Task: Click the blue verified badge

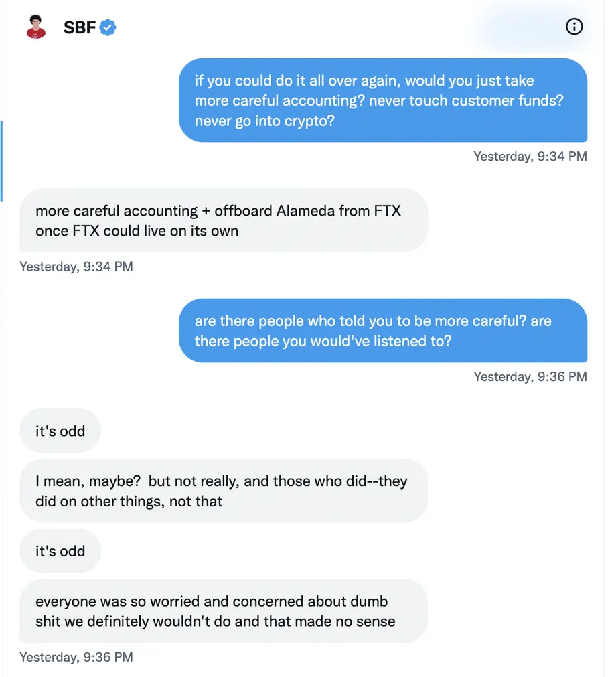Action: (108, 27)
